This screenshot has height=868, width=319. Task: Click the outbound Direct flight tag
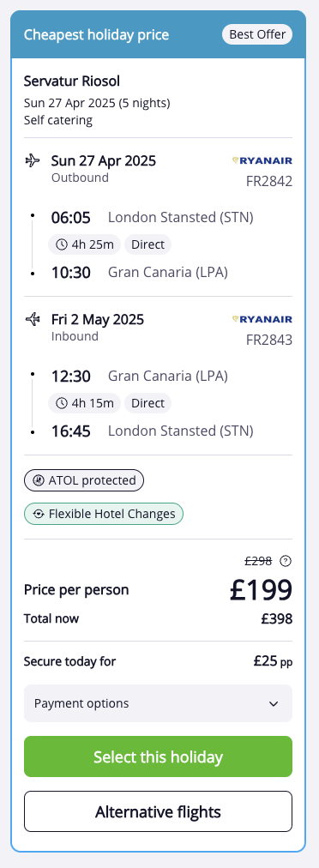[x=147, y=244]
